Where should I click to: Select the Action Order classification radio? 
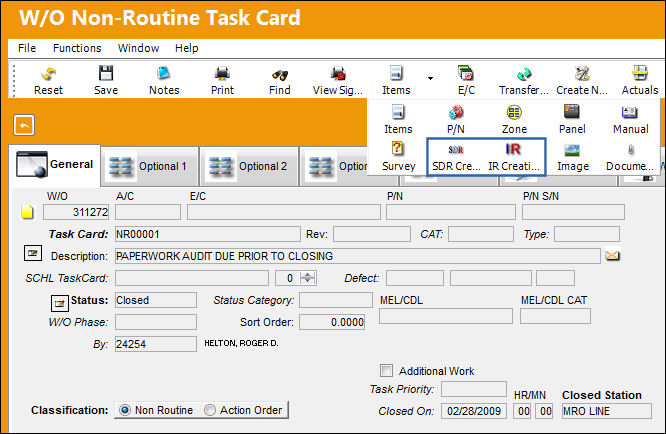pos(210,410)
